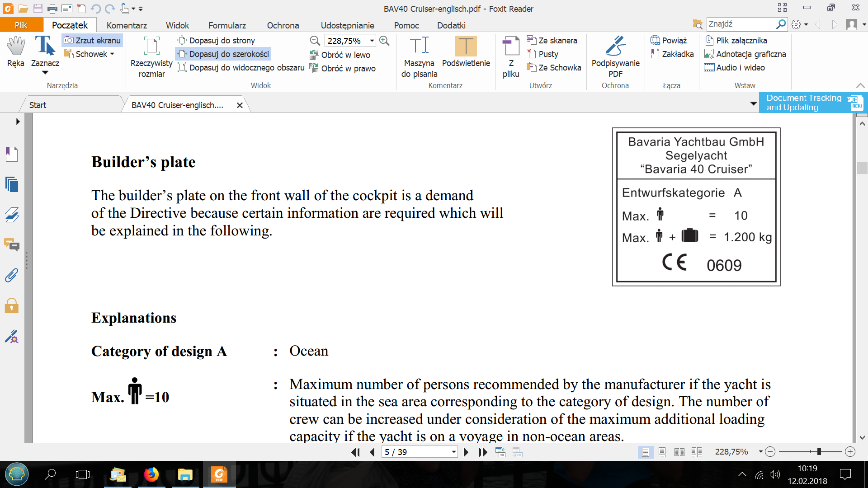This screenshot has width=868, height=488.
Task: Create a blank PDF (Pusty)
Action: [x=542, y=54]
